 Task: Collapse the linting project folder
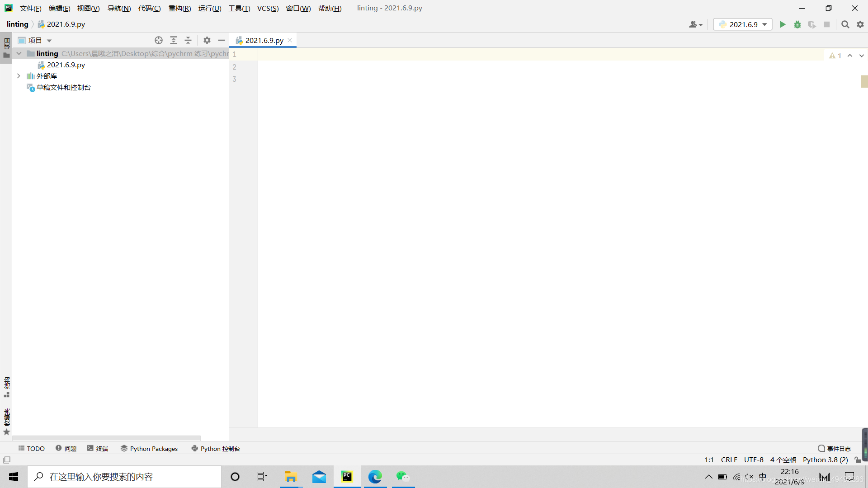pos(19,53)
